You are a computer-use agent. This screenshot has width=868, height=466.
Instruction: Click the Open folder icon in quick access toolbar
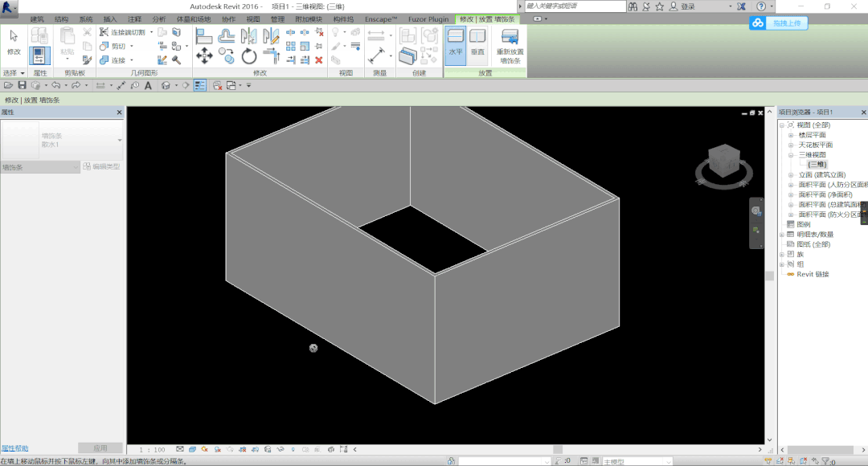click(8, 85)
